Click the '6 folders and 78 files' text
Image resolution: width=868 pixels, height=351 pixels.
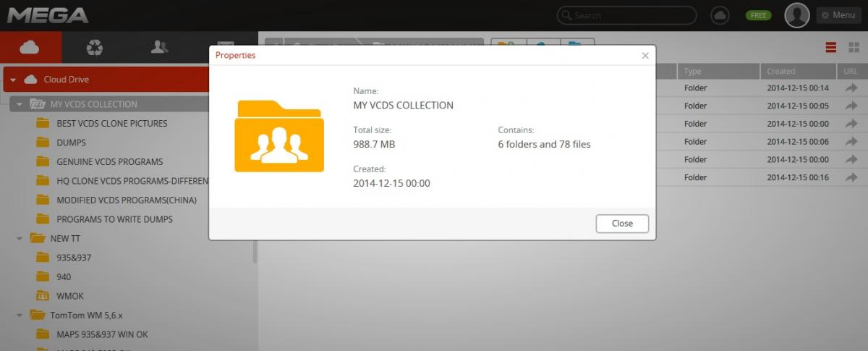[x=544, y=144]
